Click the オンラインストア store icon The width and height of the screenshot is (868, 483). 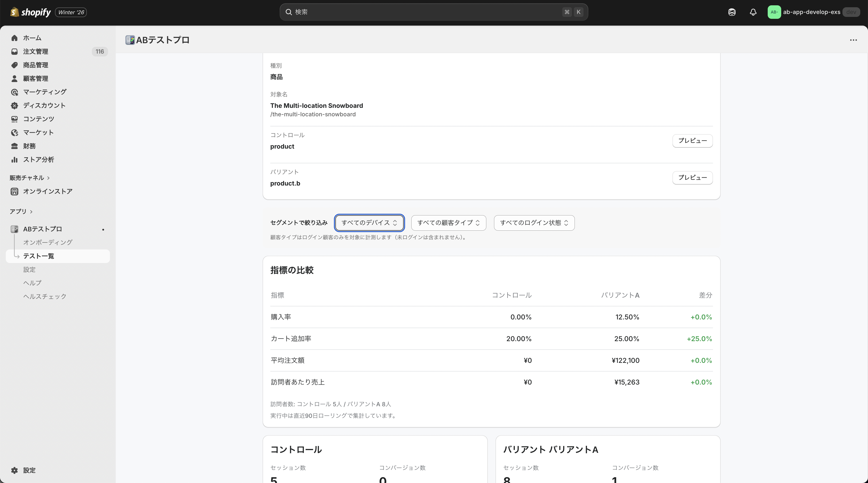14,192
